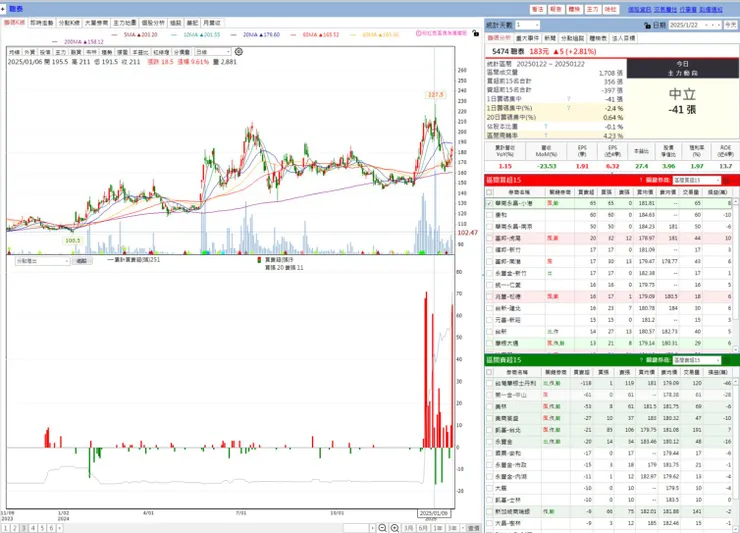Click pink info hint icon above chart

[418, 34]
